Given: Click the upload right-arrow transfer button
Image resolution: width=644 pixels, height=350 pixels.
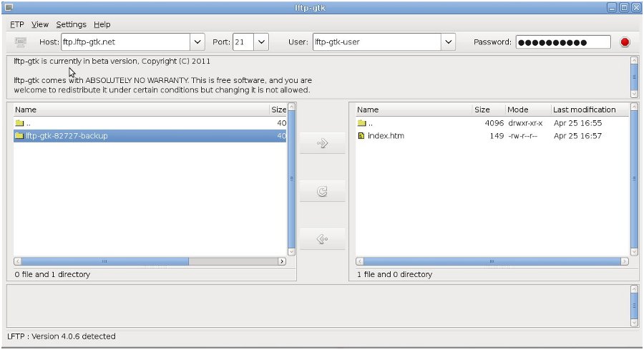Looking at the screenshot, I should coord(323,143).
